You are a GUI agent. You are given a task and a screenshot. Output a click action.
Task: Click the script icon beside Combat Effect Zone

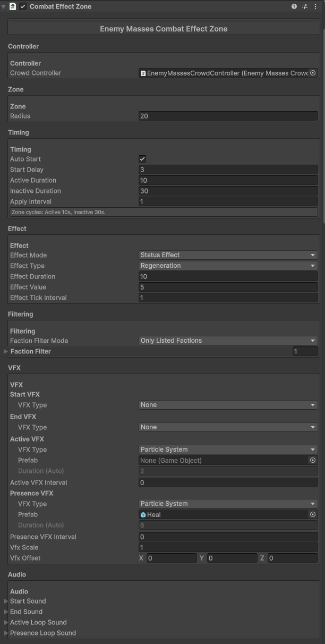click(x=13, y=6)
